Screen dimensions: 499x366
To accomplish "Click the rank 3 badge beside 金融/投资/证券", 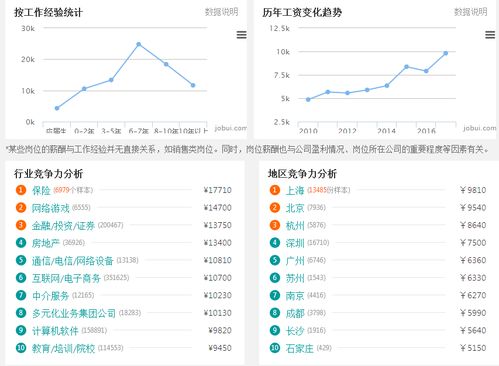I will 21,225.
